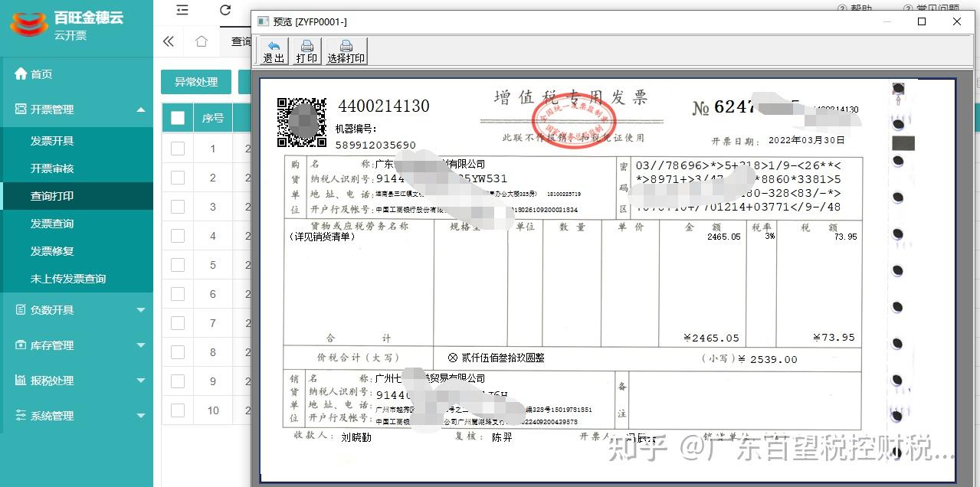This screenshot has width=980, height=487.
Task: Click the invoice QR code
Action: [x=301, y=122]
